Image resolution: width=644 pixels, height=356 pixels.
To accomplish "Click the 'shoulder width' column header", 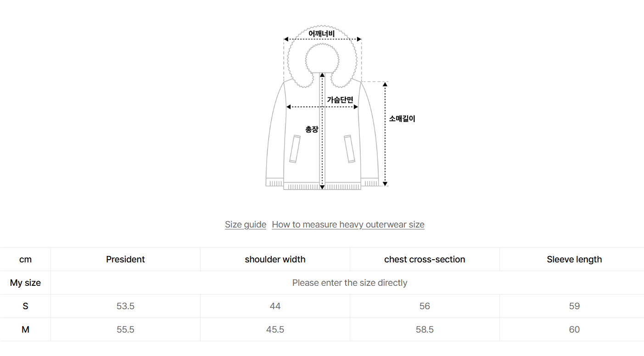I will 275,259.
